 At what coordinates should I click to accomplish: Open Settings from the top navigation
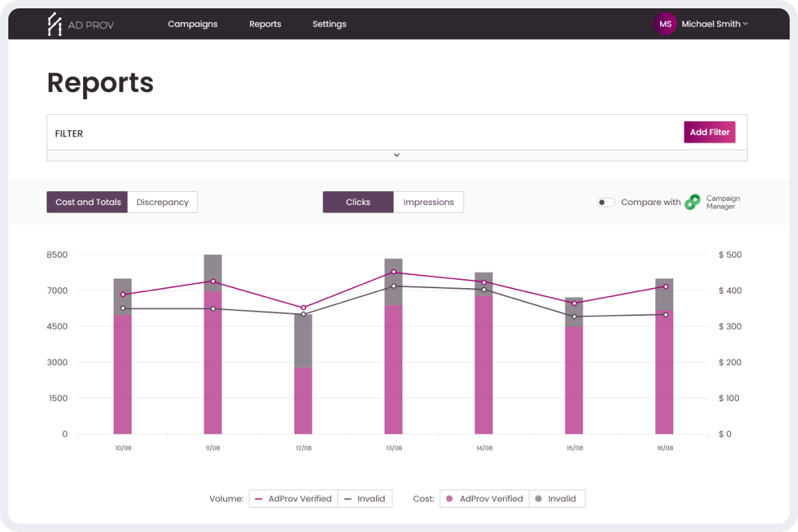click(x=329, y=24)
